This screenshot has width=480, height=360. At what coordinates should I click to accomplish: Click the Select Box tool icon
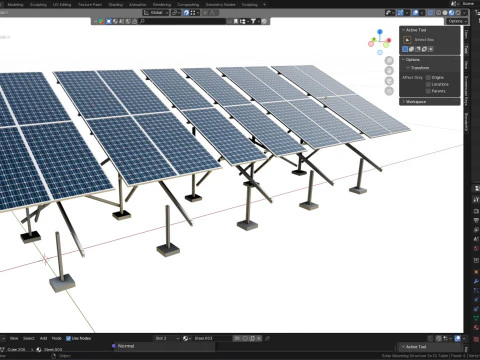[407, 40]
